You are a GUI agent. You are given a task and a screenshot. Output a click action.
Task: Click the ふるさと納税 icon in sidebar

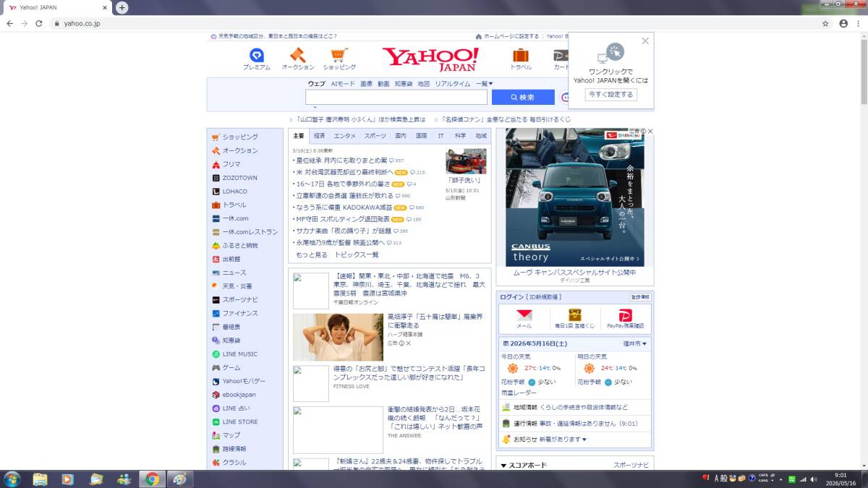coord(216,246)
